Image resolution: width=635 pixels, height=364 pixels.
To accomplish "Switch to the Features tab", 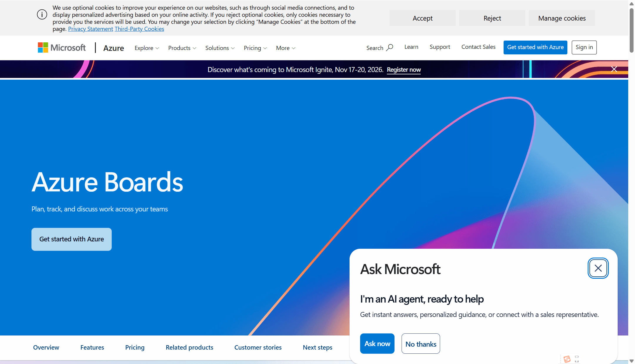I will point(92,348).
